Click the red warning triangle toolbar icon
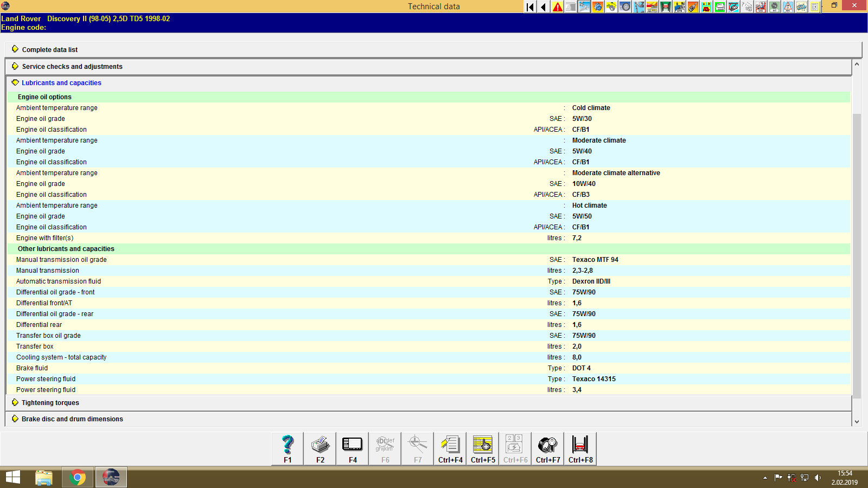The width and height of the screenshot is (868, 488). point(557,7)
